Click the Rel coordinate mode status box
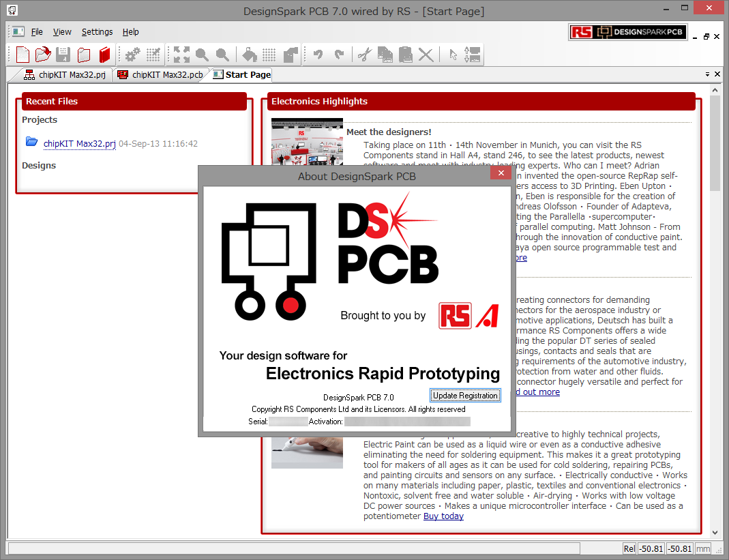This screenshot has width=729, height=560. point(629,549)
